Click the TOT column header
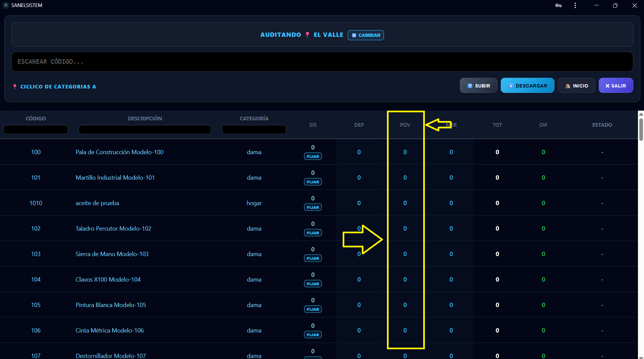 tap(497, 125)
